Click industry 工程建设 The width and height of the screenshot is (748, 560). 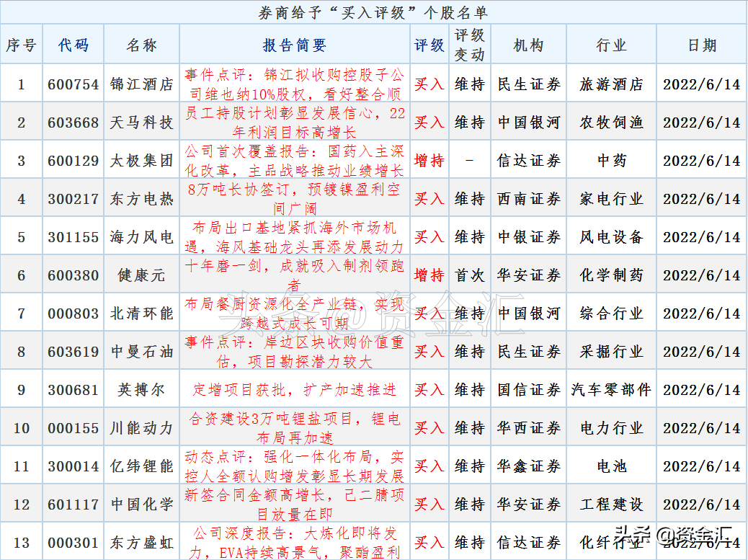click(x=611, y=505)
